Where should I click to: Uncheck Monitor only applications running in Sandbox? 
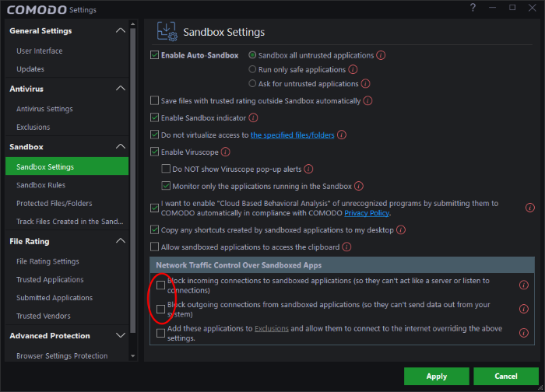166,186
